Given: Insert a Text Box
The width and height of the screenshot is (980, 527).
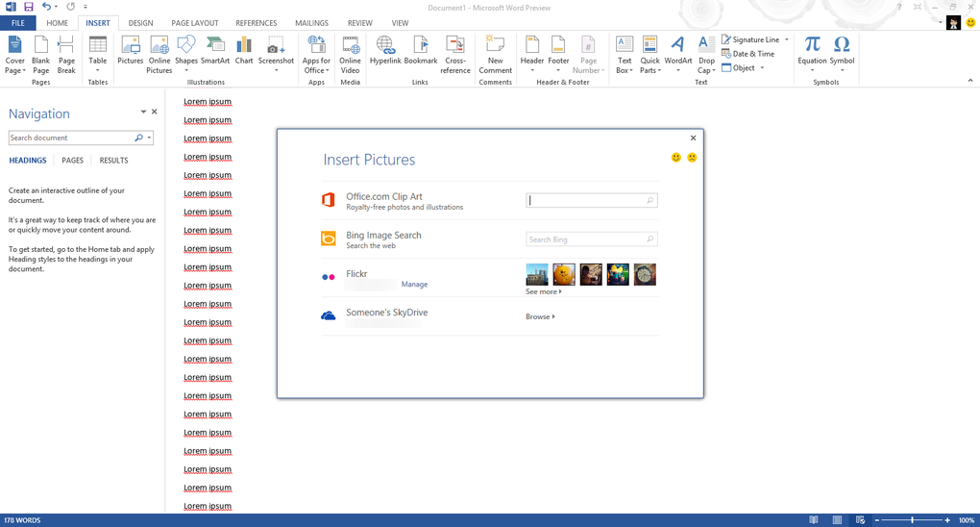Looking at the screenshot, I should point(625,55).
